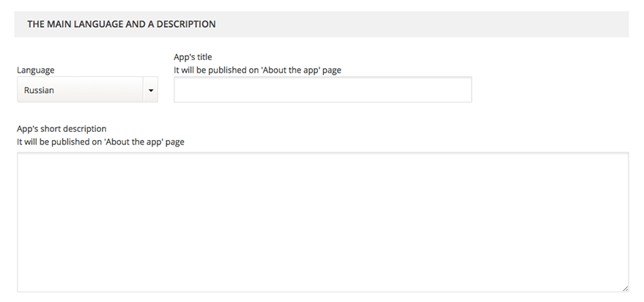Click the "App's title" label

coord(193,57)
